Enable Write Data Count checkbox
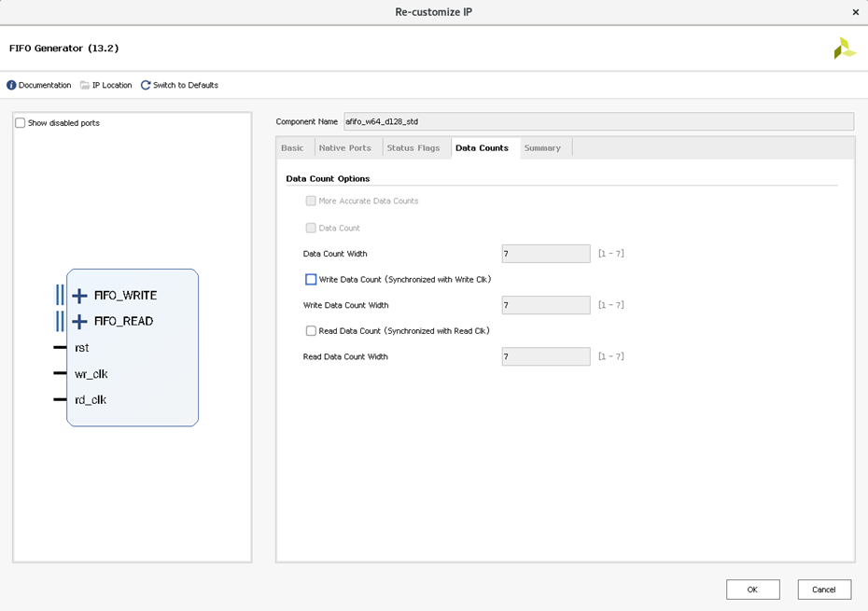The width and height of the screenshot is (868, 611). point(311,280)
